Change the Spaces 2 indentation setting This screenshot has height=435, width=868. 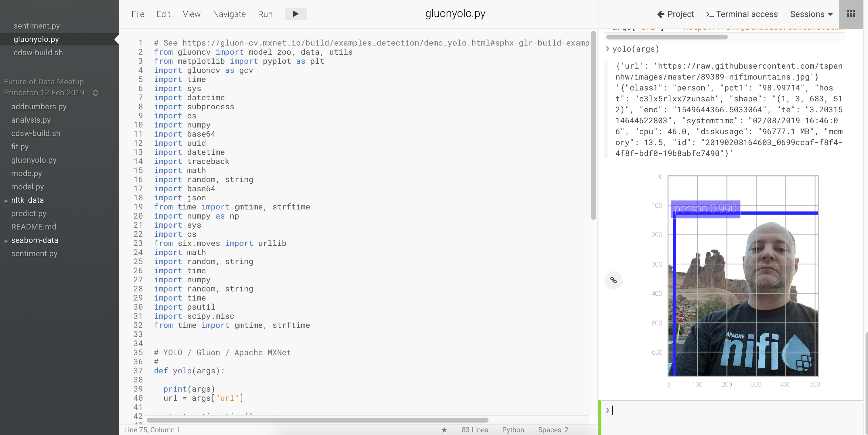tap(553, 430)
